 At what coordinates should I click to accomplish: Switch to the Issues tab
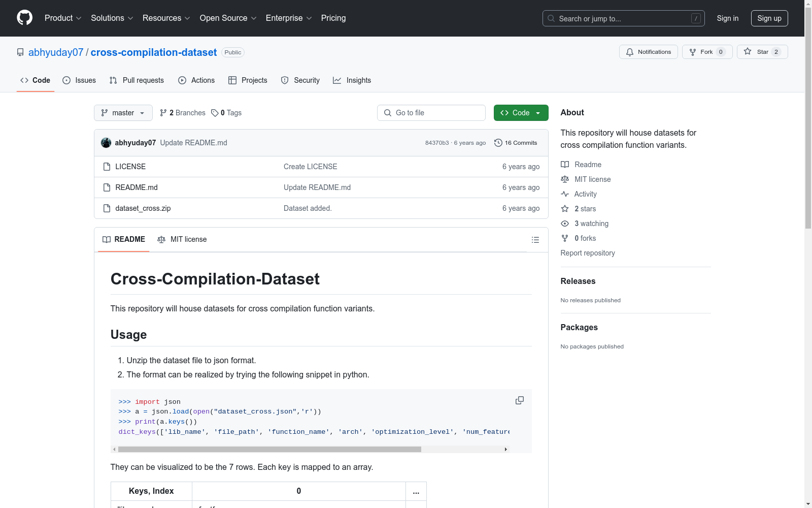(79, 80)
